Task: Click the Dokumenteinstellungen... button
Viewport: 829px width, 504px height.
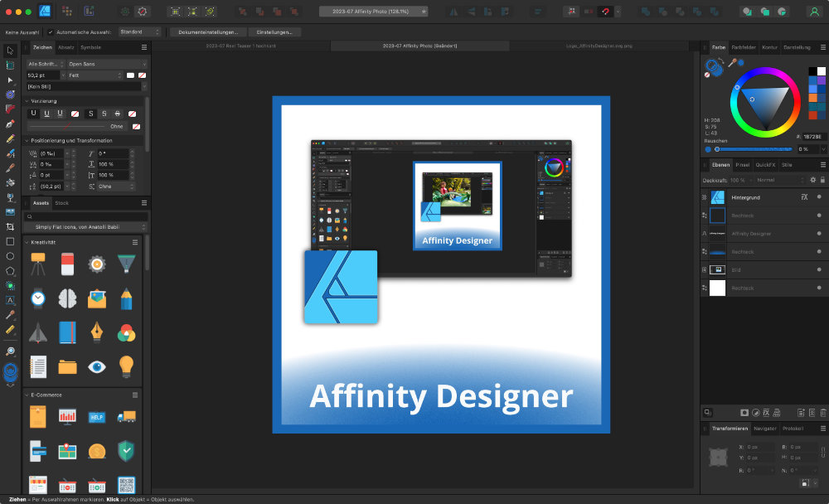Action: pyautogui.click(x=208, y=32)
